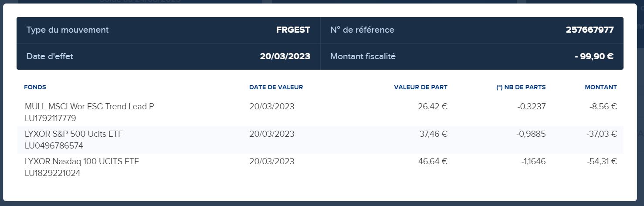Screen dimensions: 644x206
Task: Select the LYXOR Nasdaq 100 UCITS ETF fund
Action: (82, 162)
